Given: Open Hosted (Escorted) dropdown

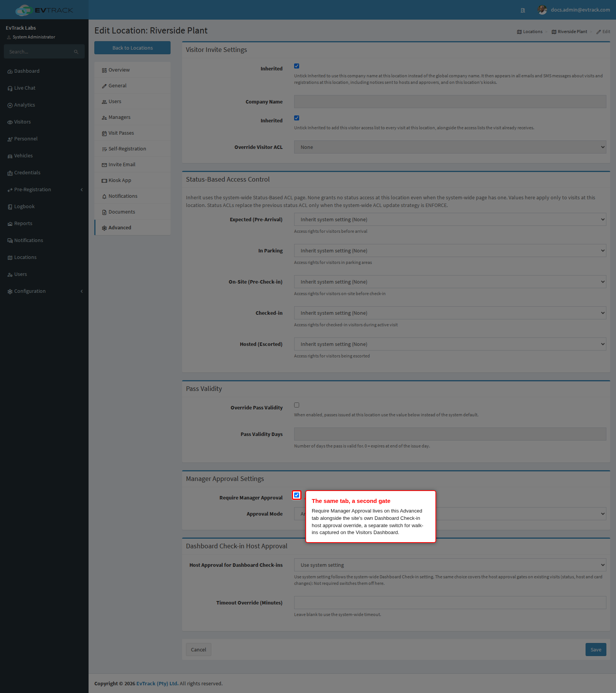Looking at the screenshot, I should tap(450, 344).
